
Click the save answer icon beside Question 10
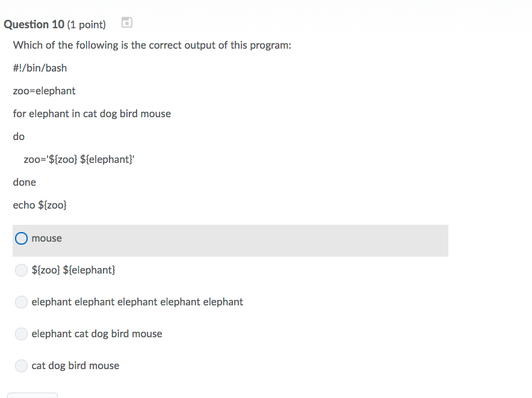click(x=126, y=22)
